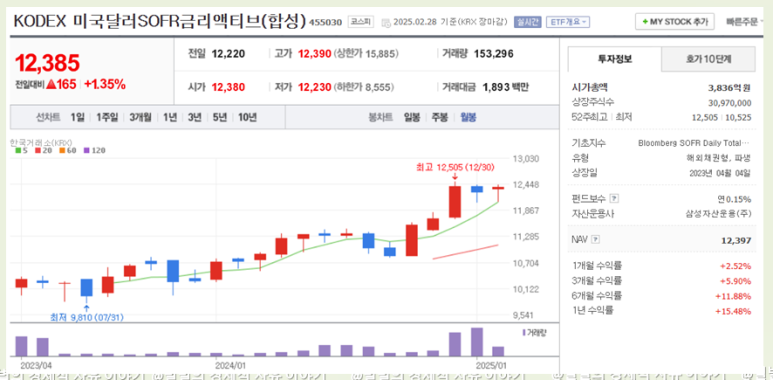The image size is (773, 380).
Task: Select the 10년 line chart period
Action: pyautogui.click(x=247, y=117)
